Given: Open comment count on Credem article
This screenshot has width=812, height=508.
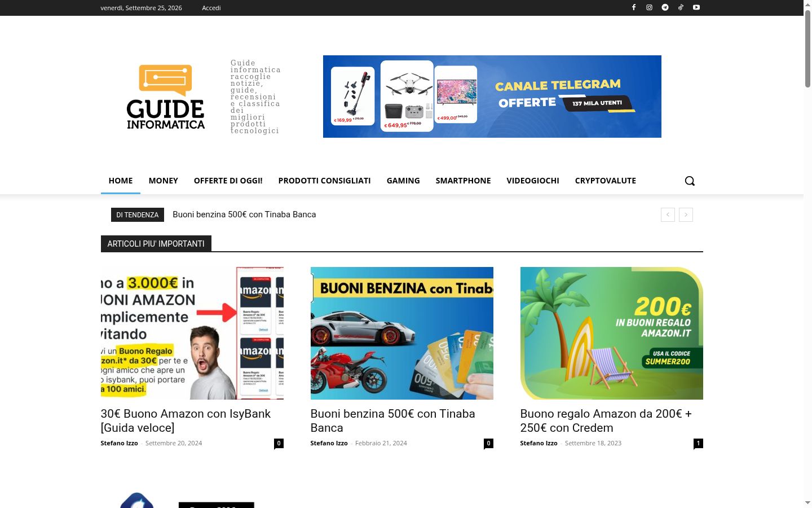Looking at the screenshot, I should point(698,444).
